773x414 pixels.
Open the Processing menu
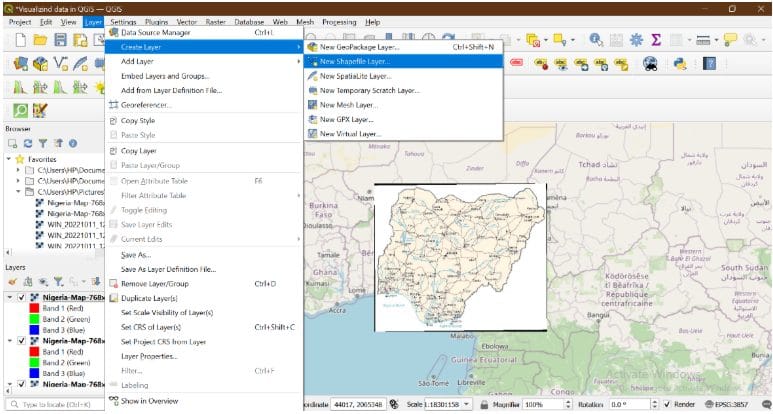click(338, 21)
